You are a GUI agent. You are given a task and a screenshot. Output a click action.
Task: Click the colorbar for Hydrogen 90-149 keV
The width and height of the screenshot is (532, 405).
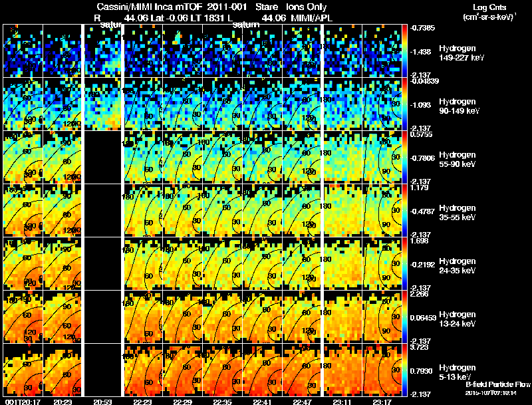coord(404,104)
